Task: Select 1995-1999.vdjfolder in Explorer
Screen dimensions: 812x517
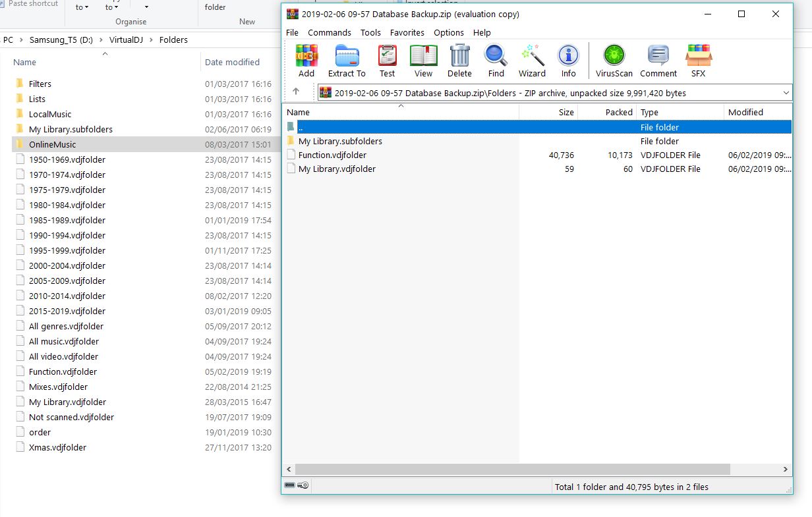Action: coord(67,250)
